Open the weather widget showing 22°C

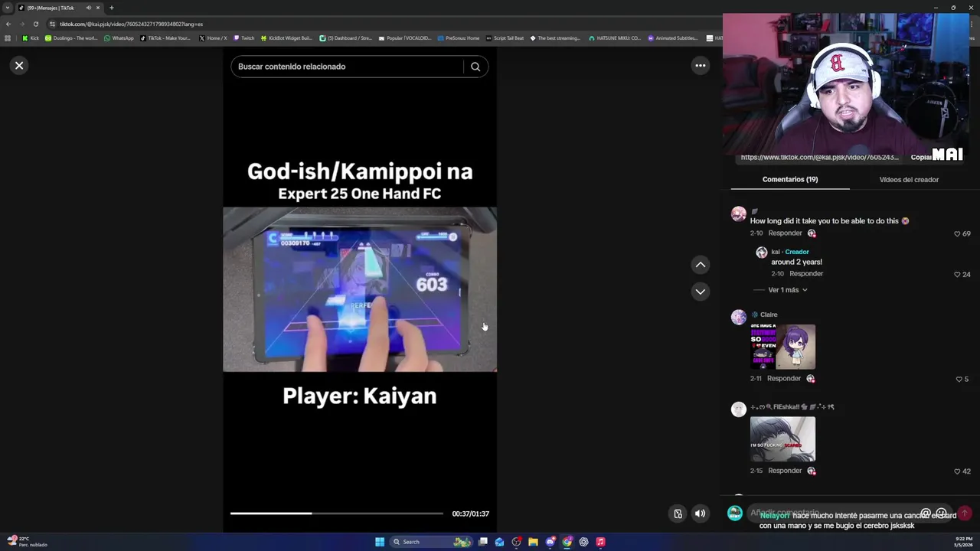(28, 542)
